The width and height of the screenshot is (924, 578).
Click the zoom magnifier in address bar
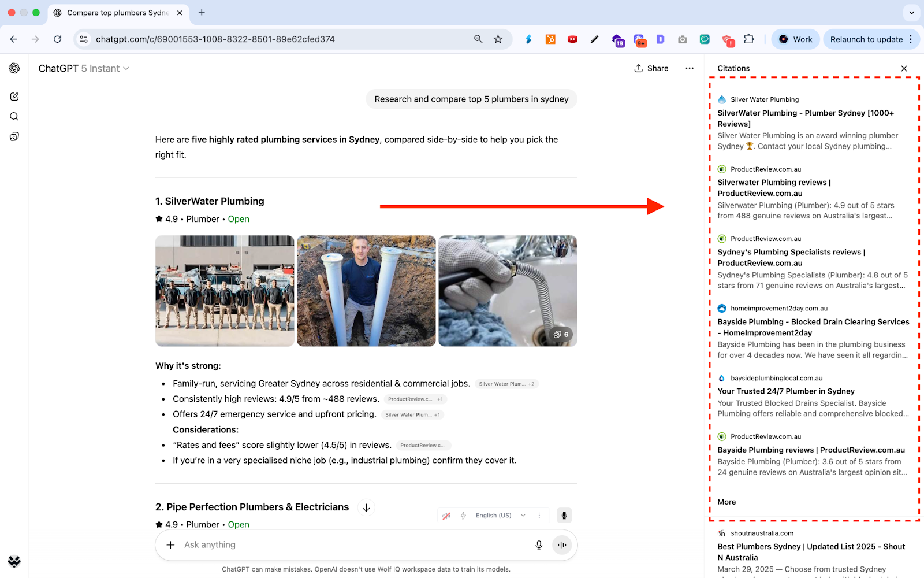(x=478, y=39)
